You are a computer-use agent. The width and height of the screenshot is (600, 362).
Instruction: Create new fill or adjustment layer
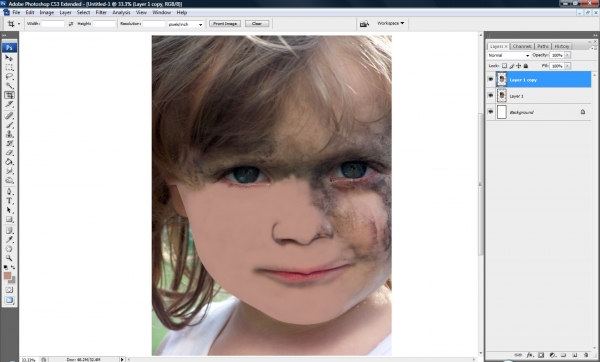coord(553,355)
